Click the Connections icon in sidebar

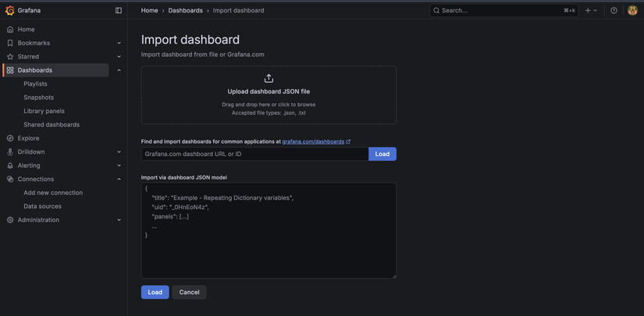coord(10,179)
